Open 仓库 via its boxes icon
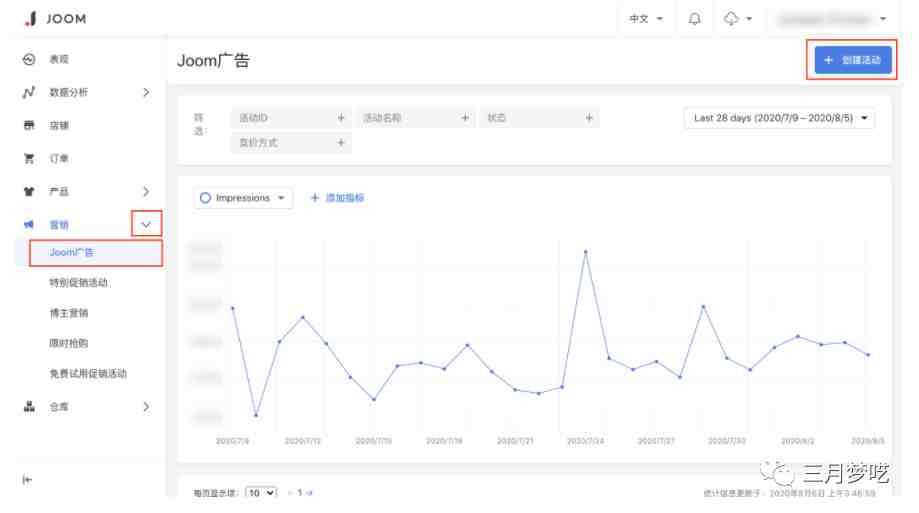 [29, 406]
